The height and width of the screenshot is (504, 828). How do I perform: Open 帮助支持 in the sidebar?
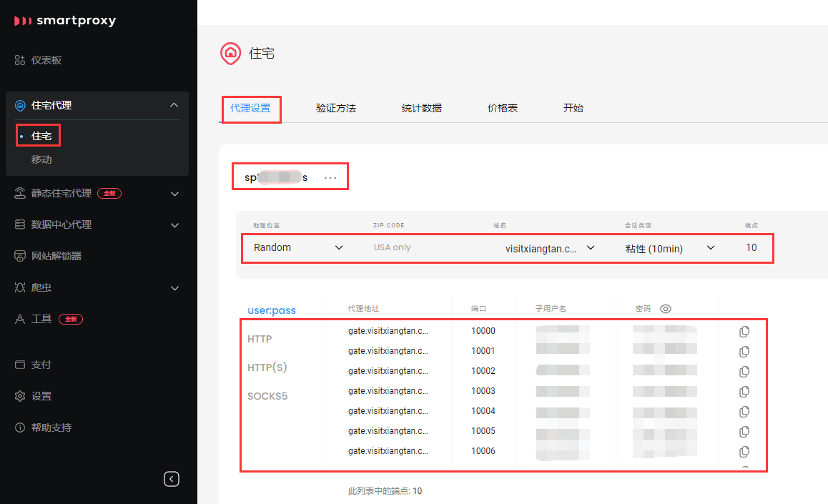[x=51, y=428]
